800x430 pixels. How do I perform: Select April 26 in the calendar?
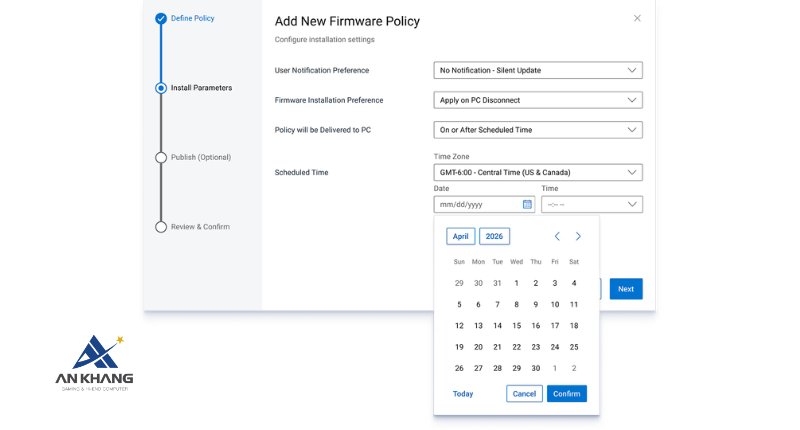click(x=459, y=368)
